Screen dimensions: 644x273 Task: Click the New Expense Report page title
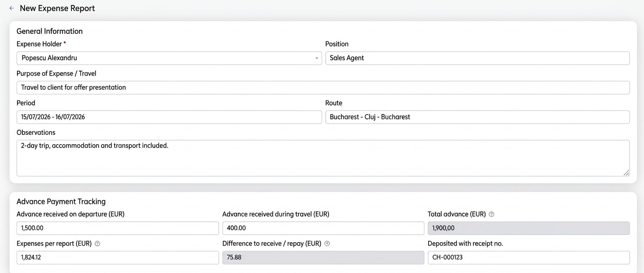(x=57, y=8)
